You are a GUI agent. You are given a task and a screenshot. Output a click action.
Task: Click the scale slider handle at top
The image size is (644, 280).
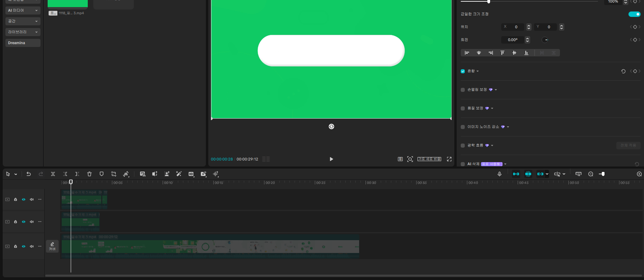click(x=489, y=2)
